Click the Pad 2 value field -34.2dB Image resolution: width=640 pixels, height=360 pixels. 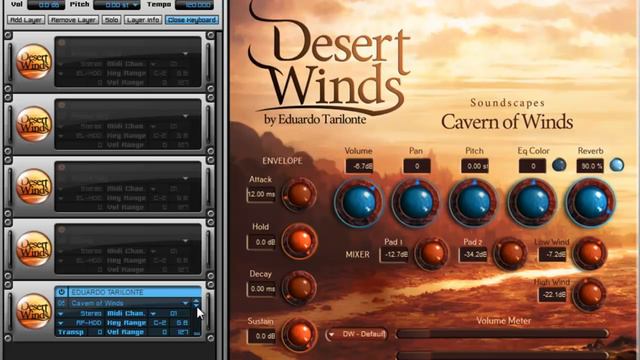(473, 254)
